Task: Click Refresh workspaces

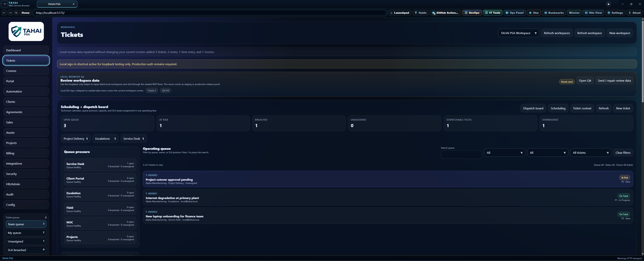Action: [x=557, y=33]
